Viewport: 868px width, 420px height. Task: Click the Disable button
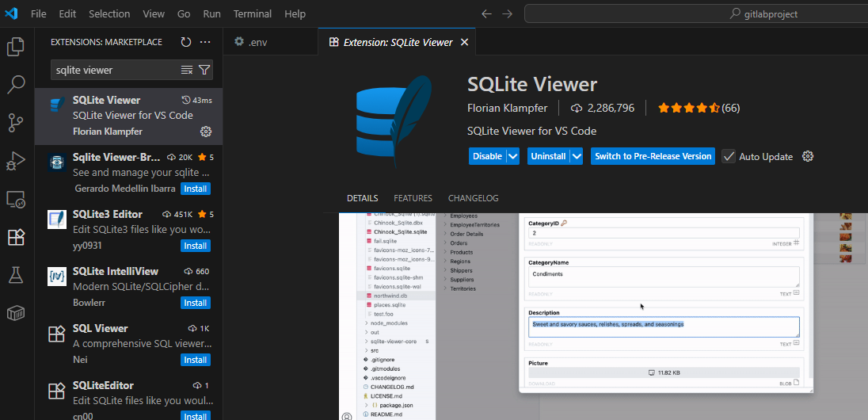pos(487,156)
